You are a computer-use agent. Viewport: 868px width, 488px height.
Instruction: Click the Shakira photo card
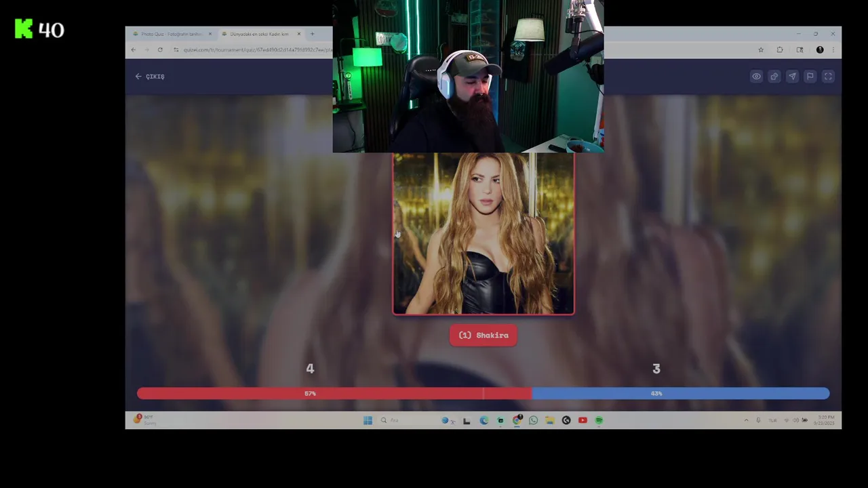point(484,234)
